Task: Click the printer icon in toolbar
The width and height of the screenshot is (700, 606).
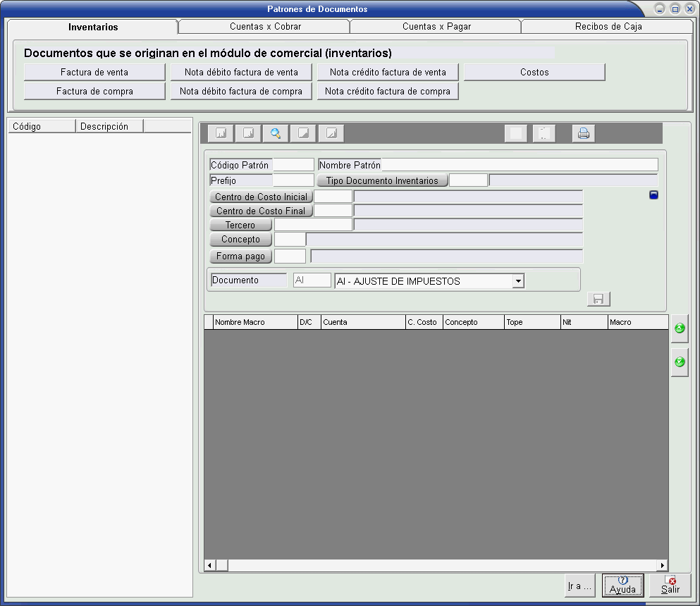Action: tap(584, 133)
